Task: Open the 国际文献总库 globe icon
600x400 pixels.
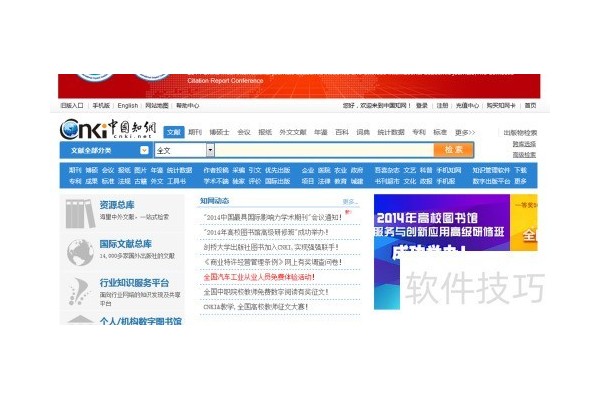Action: click(x=80, y=252)
